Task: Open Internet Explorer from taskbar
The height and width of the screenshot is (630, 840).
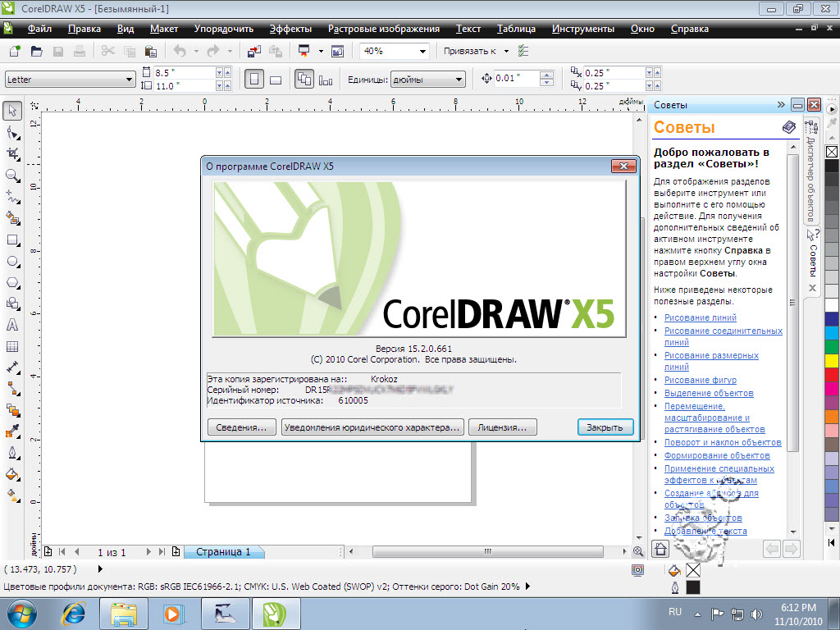Action: coord(75,614)
